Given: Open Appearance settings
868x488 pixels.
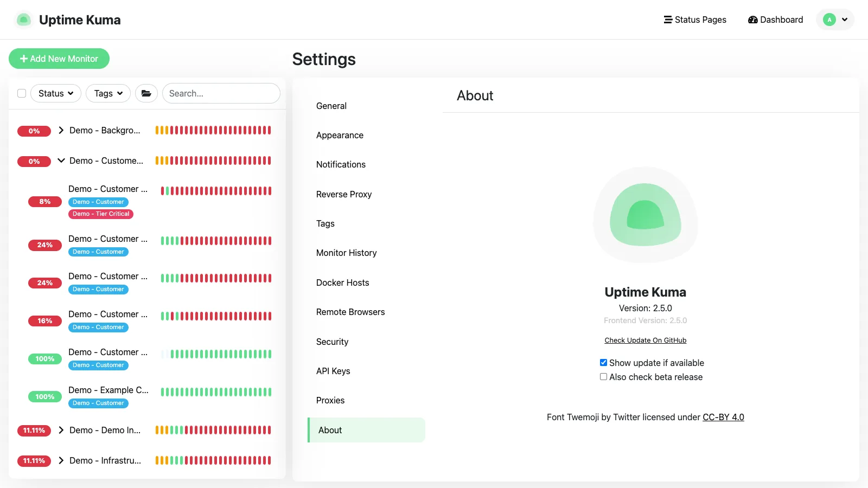Looking at the screenshot, I should (x=366, y=136).
